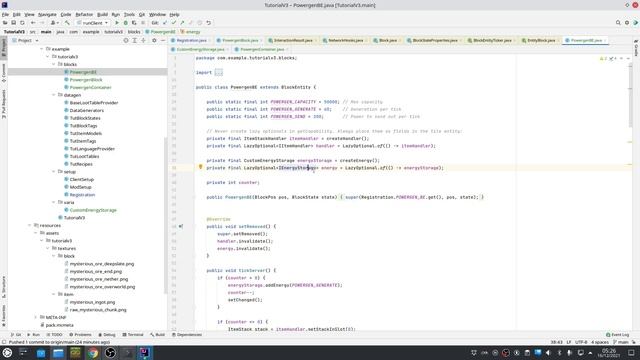Save all files with the disk icon
The height and width of the screenshot is (360, 640).
click(13, 23)
